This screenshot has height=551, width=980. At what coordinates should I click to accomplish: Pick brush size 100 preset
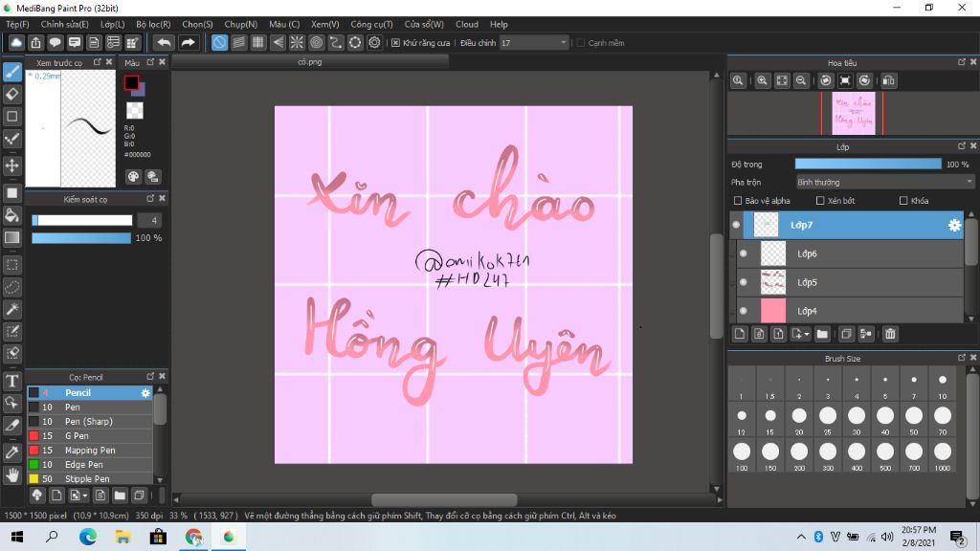point(742,455)
